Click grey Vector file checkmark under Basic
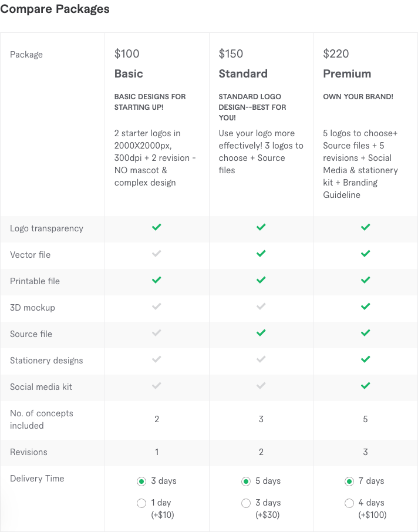 [x=156, y=254]
